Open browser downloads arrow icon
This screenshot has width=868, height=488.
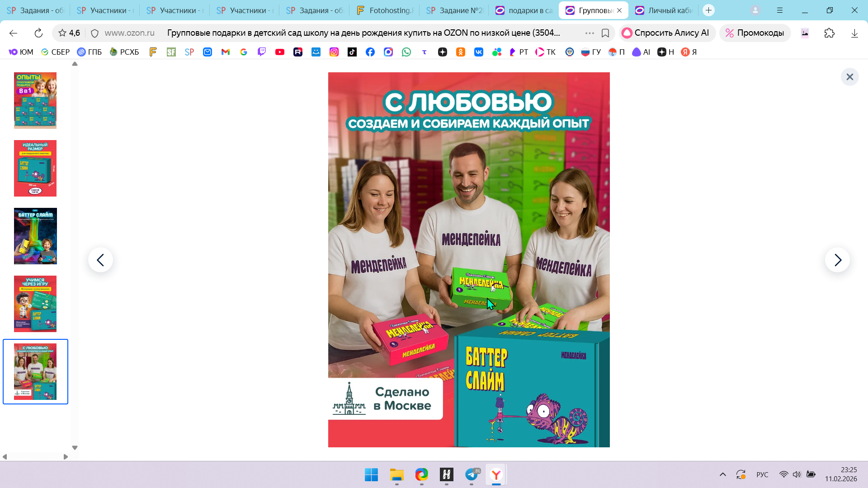(x=854, y=33)
